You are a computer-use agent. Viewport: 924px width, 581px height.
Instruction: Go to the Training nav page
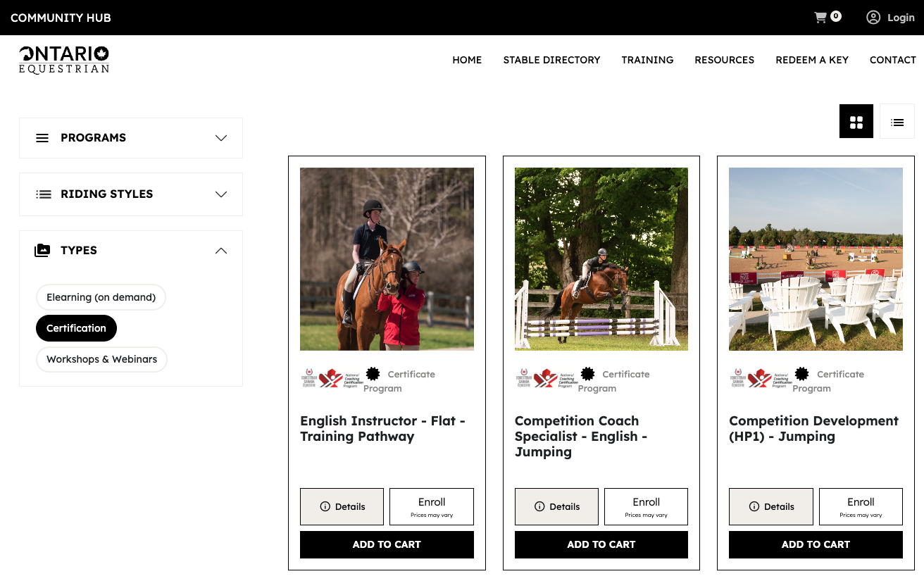647,60
